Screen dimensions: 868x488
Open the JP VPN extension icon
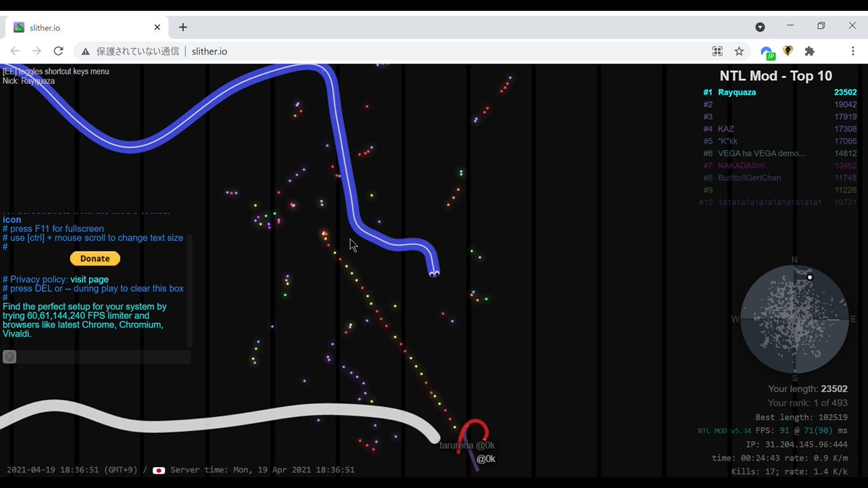coord(767,52)
